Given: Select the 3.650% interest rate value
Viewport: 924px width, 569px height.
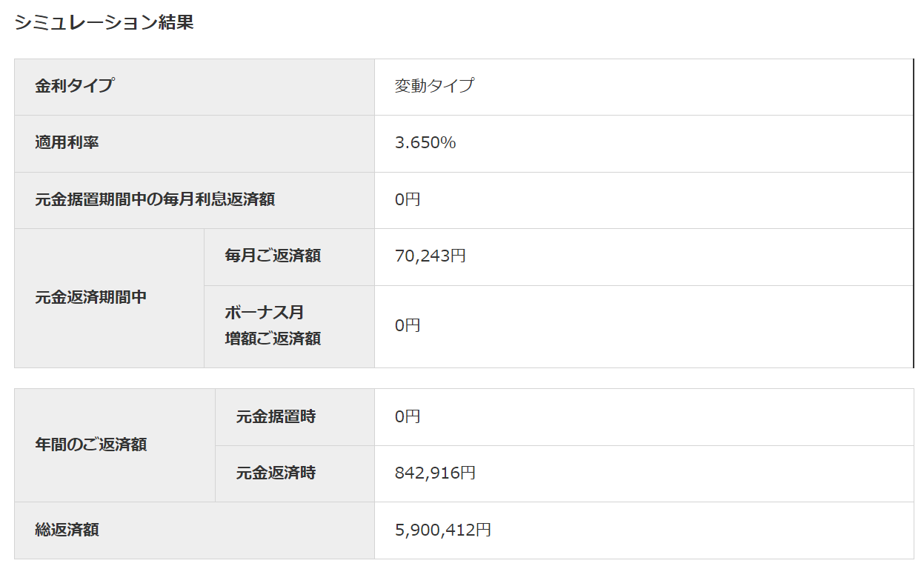Looking at the screenshot, I should [x=425, y=142].
